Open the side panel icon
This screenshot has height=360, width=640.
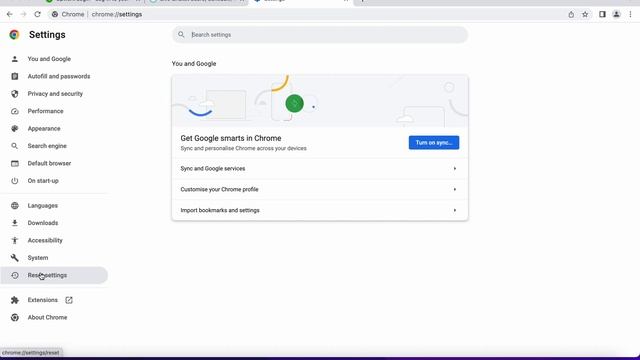(602, 14)
